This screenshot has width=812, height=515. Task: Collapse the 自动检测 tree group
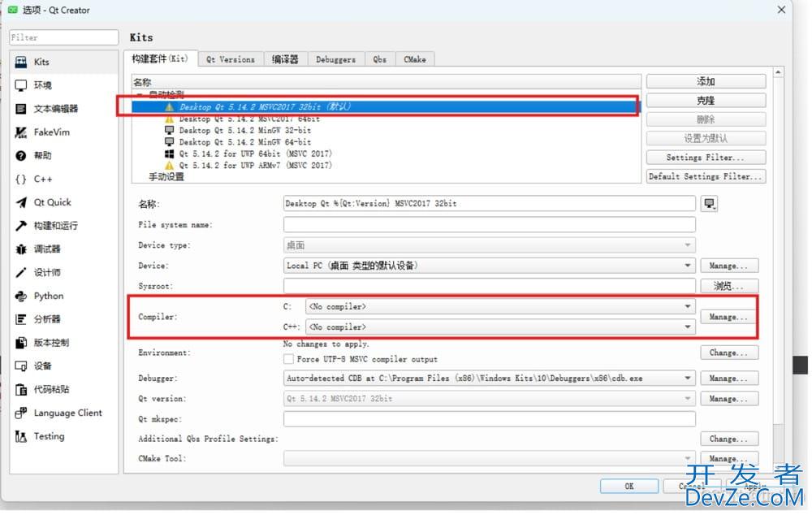140,95
